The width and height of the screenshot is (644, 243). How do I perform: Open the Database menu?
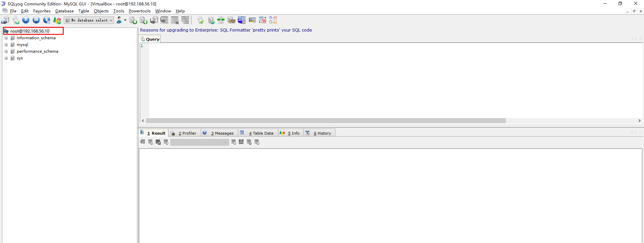pyautogui.click(x=64, y=11)
